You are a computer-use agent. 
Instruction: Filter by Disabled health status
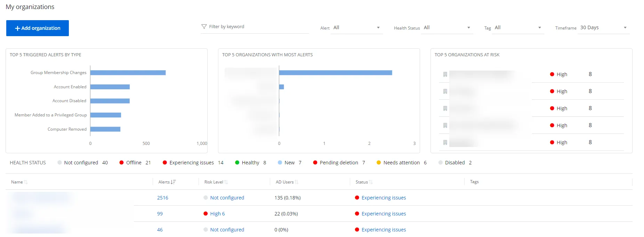point(455,163)
